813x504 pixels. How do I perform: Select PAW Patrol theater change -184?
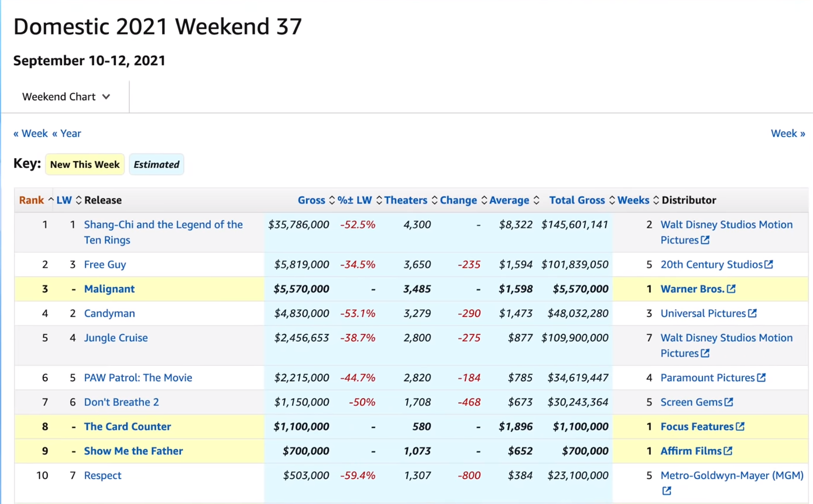[x=469, y=378]
